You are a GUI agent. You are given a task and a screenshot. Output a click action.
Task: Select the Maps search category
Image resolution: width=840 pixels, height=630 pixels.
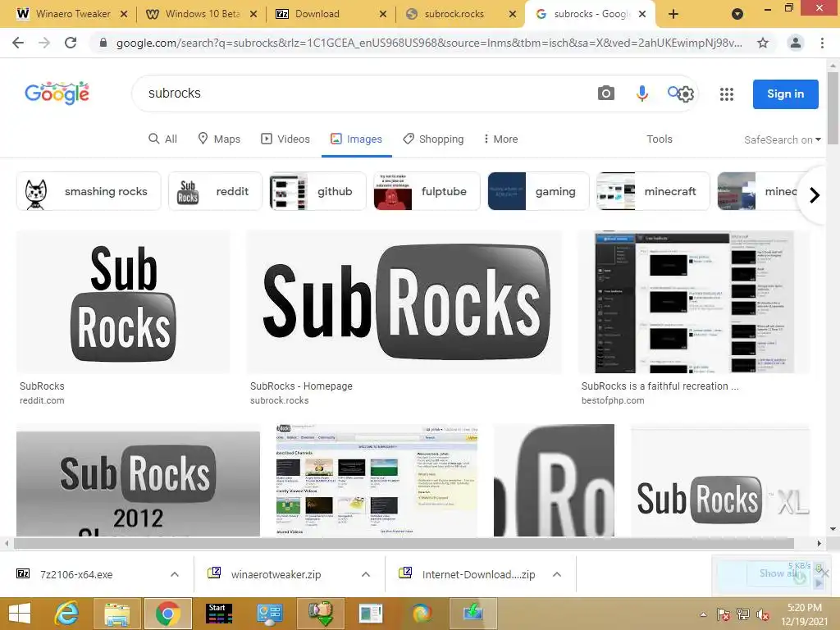[219, 139]
